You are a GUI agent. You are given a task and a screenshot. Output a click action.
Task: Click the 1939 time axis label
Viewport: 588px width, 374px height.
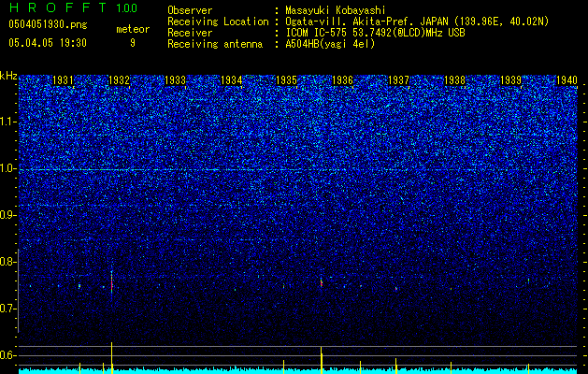click(x=510, y=80)
